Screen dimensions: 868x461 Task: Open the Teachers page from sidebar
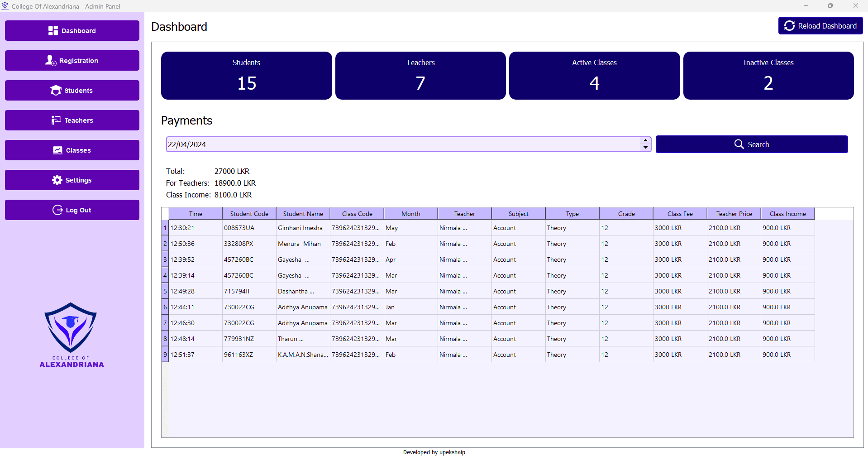point(72,120)
